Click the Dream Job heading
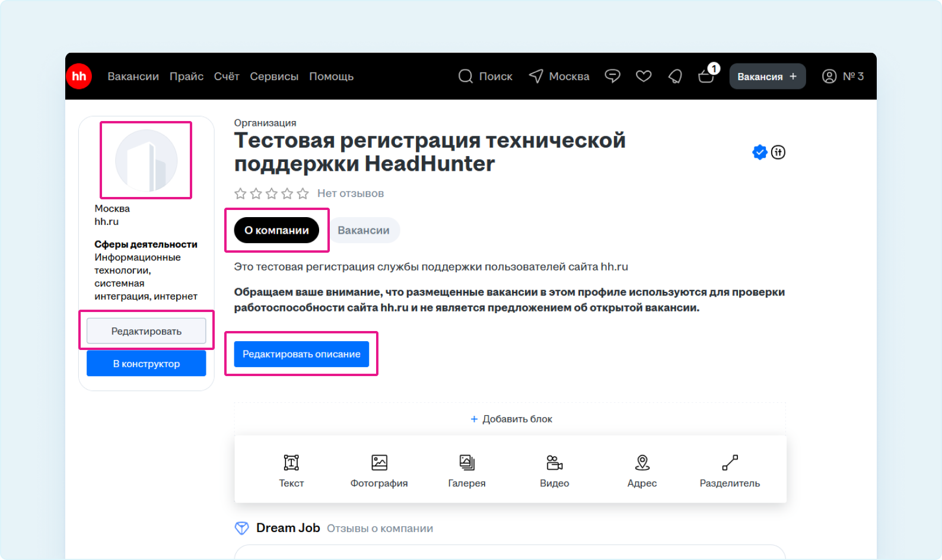Screen dimensions: 942x560 tap(288, 528)
